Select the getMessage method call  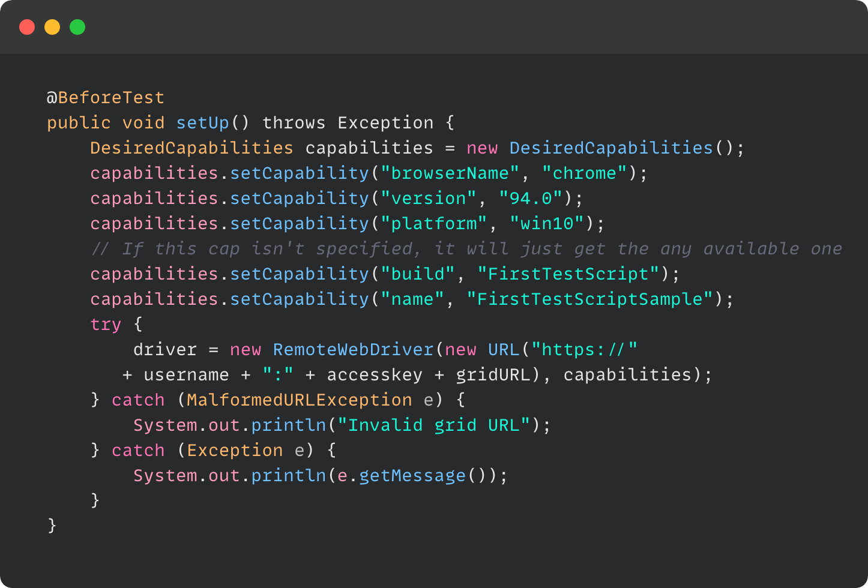tap(412, 475)
